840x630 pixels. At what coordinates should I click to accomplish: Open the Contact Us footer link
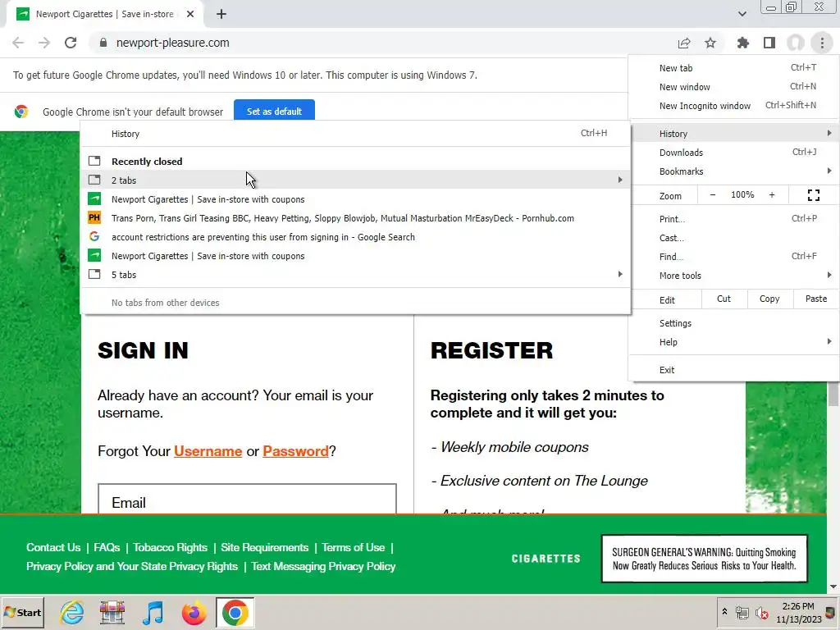(x=53, y=547)
